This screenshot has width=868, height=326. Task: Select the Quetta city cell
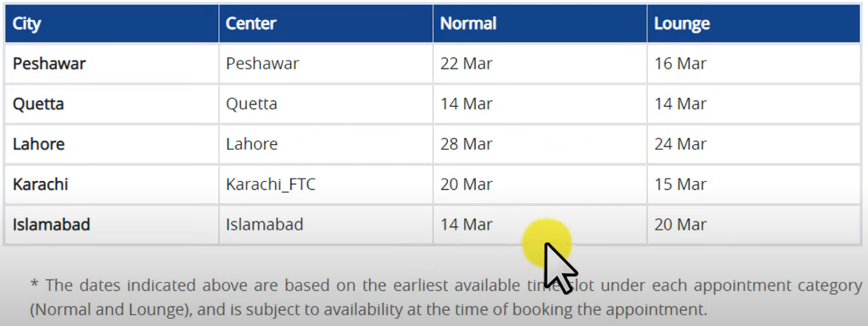(112, 104)
